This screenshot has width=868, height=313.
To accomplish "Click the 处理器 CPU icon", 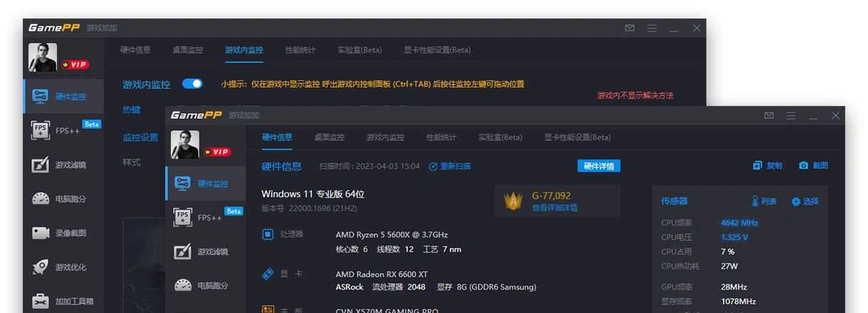I will 268,234.
